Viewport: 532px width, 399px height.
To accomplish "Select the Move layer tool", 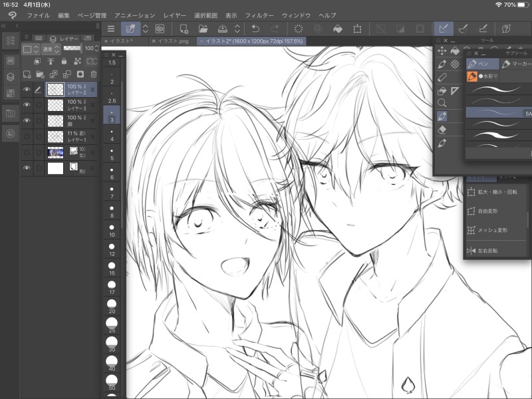I will click(442, 51).
